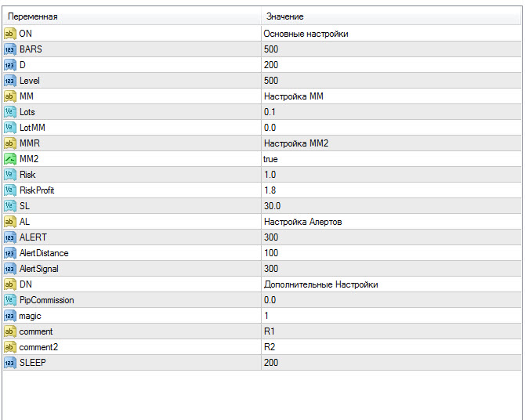Screen dimensions: 525x420
Task: Click the string icon beside ON
Action: click(x=10, y=34)
